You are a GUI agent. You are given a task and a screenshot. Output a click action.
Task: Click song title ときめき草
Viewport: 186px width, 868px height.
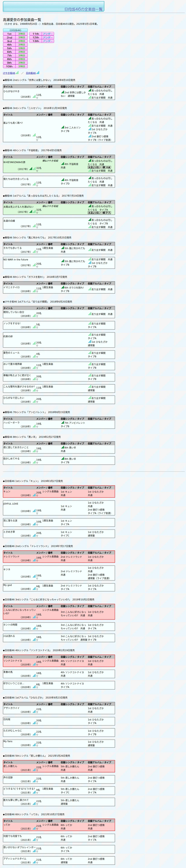pos(9,532)
